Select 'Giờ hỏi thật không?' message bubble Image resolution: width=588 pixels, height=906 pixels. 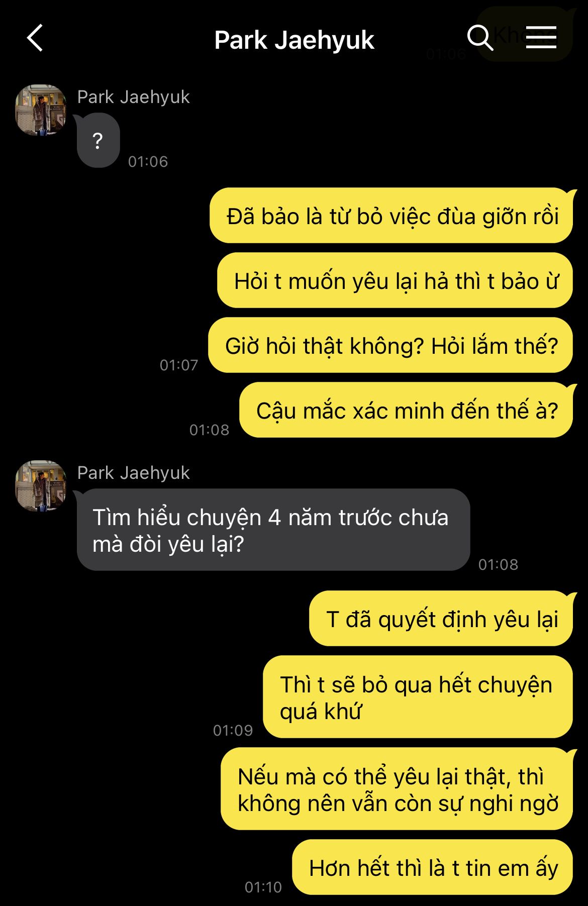390,346
